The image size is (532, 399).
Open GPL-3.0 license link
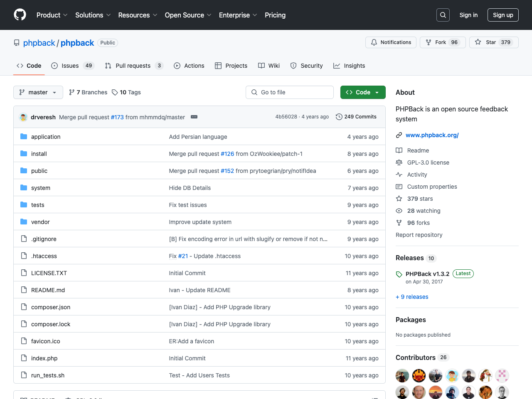(422, 163)
